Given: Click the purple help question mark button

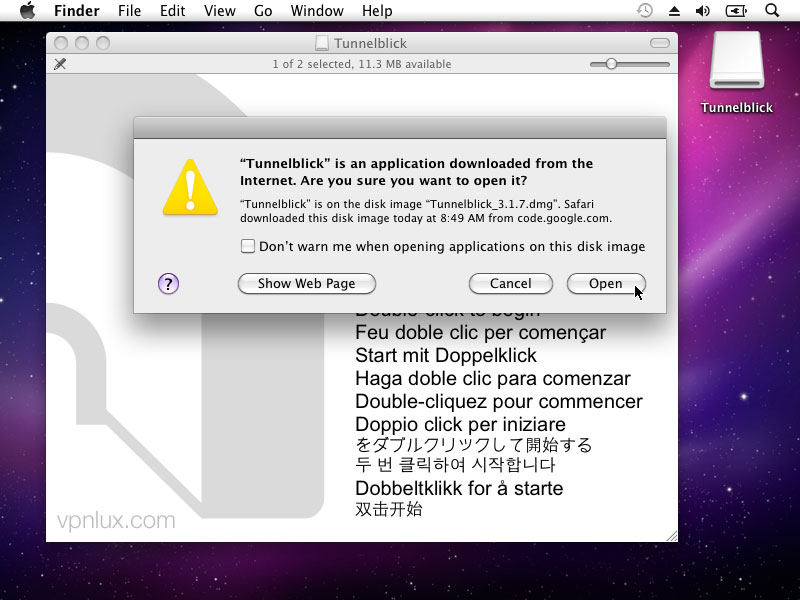Looking at the screenshot, I should (x=168, y=284).
